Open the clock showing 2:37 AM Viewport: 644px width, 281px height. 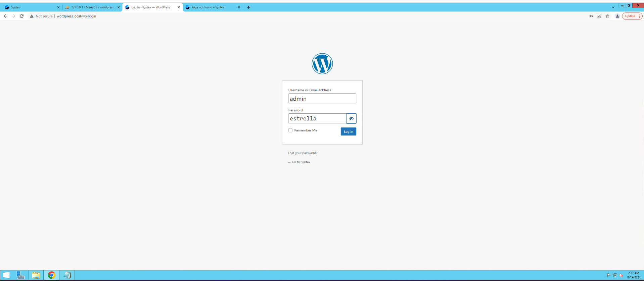(634, 275)
